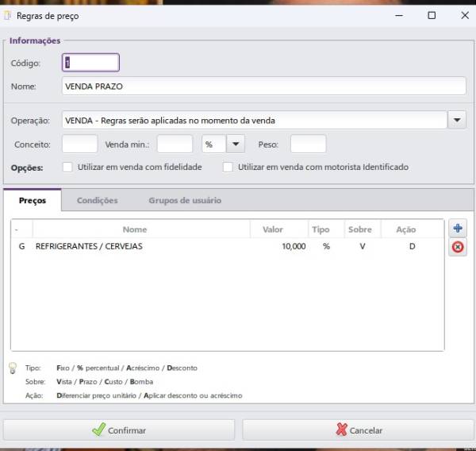Expand the Venda mín. percent type dropdown
Viewport: 476px width, 451px height.
[x=236, y=145]
